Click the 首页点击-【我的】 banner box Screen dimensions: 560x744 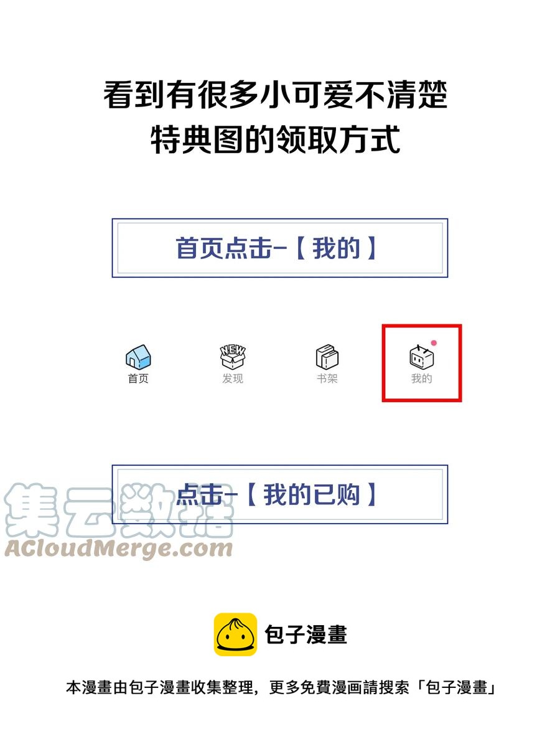(280, 248)
